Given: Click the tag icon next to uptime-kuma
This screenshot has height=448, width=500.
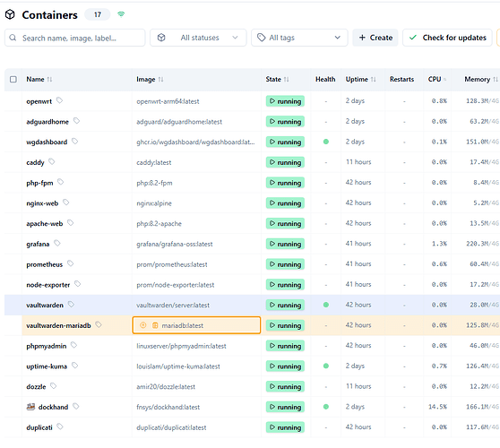Looking at the screenshot, I should tap(75, 366).
